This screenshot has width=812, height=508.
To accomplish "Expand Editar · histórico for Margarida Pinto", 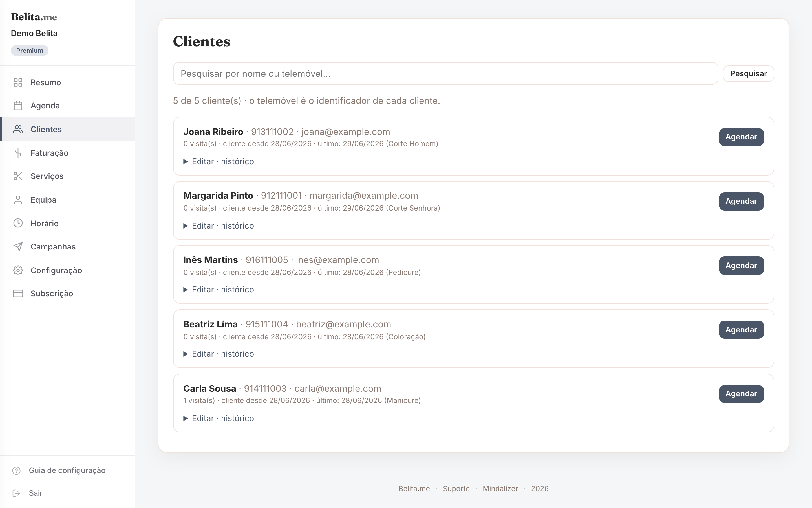I will [219, 226].
